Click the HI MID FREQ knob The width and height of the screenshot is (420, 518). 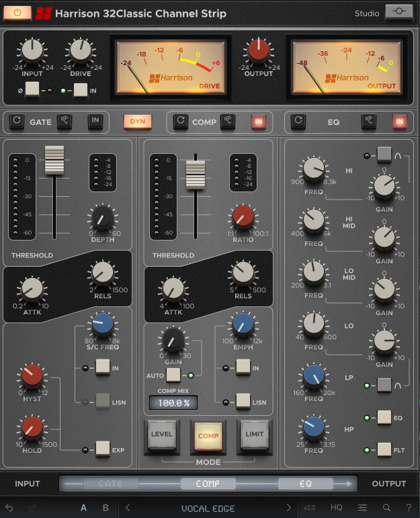click(314, 220)
